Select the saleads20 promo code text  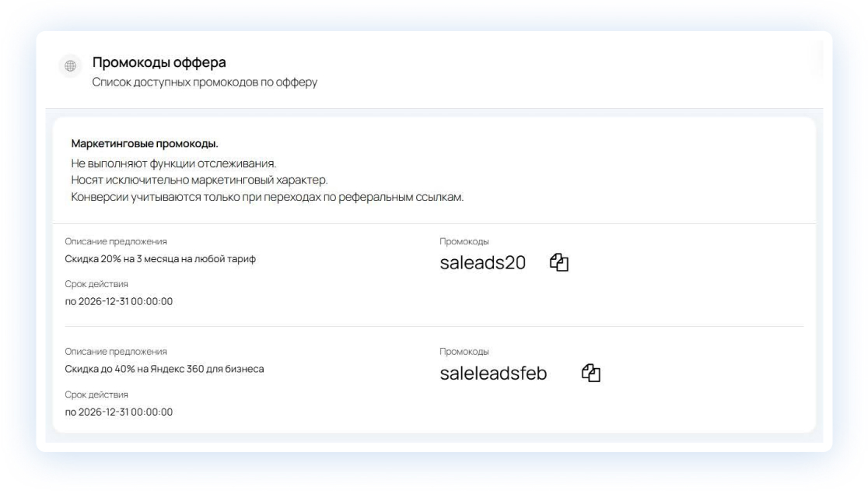(x=483, y=262)
